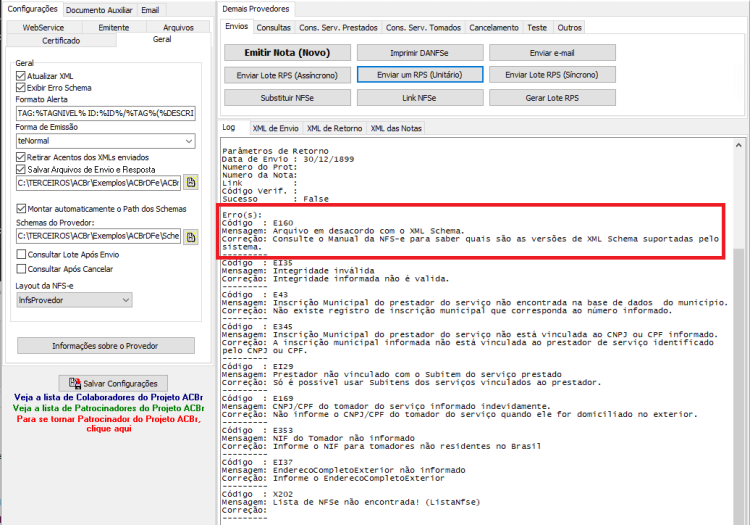Click the Salvar Configurações disk icon
Screen dimensions: 750x525
pos(75,383)
